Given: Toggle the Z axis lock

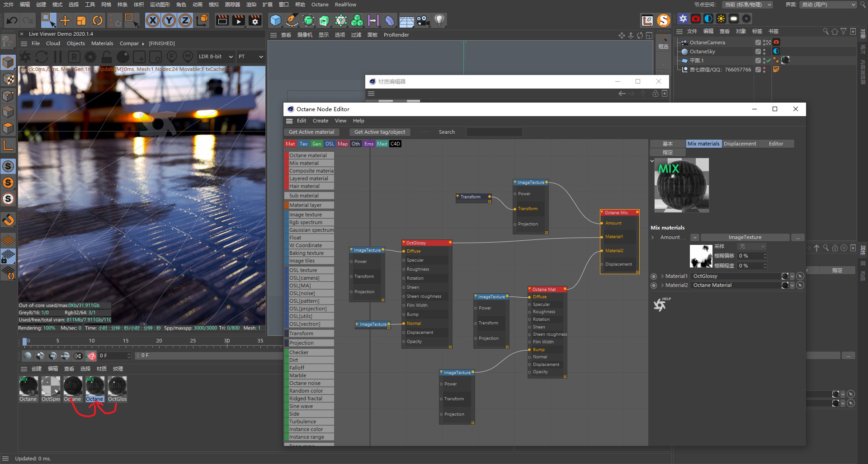Looking at the screenshot, I should [x=185, y=20].
